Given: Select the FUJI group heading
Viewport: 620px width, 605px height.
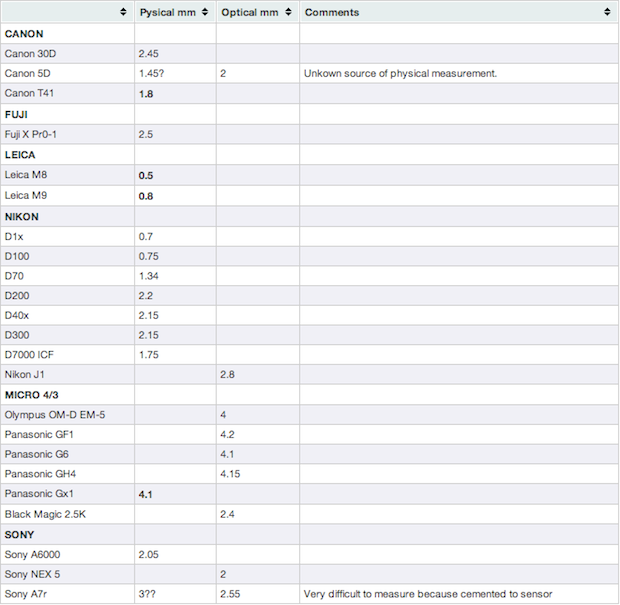Looking at the screenshot, I should (16, 115).
